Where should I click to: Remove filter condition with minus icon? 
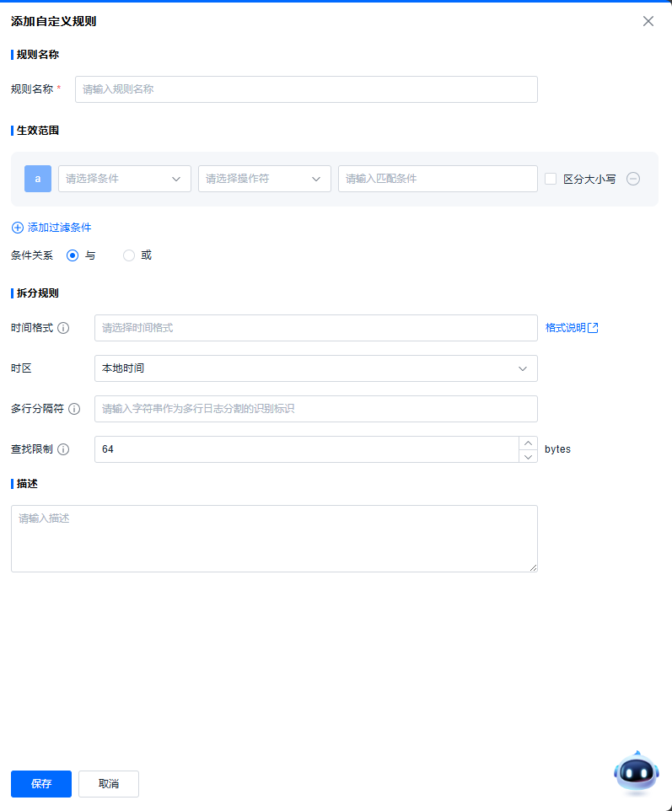tap(633, 179)
